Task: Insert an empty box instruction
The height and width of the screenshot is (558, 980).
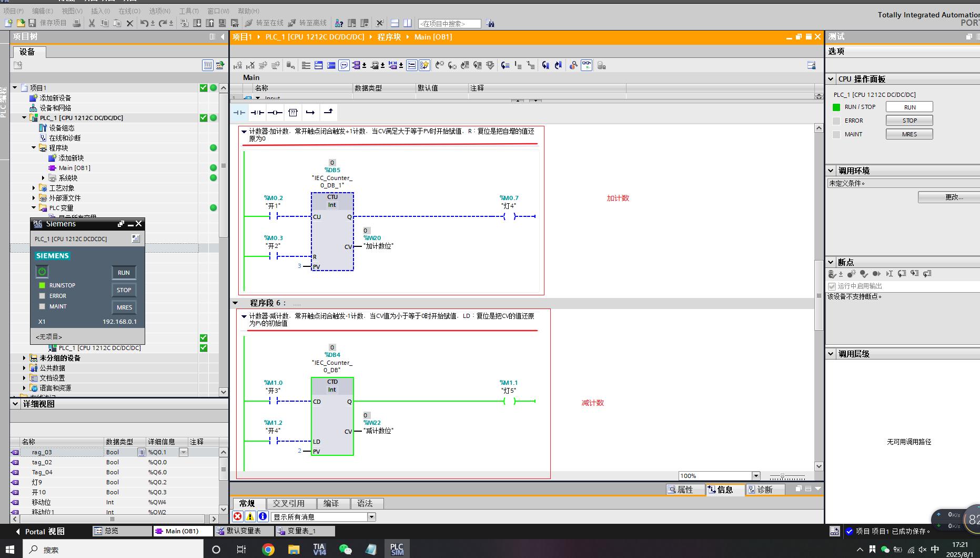Action: point(293,112)
